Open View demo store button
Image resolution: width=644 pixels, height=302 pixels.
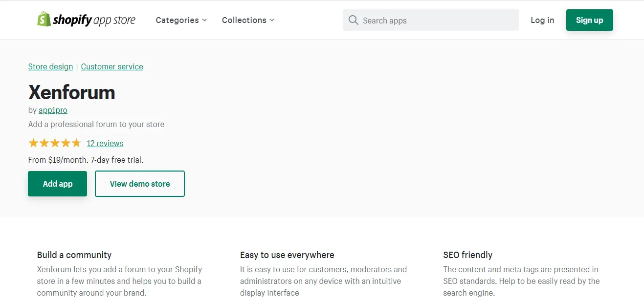pos(140,184)
